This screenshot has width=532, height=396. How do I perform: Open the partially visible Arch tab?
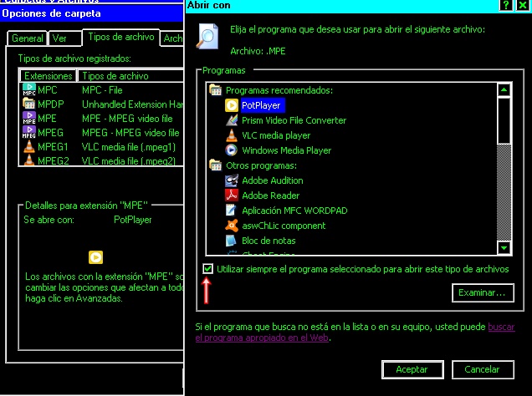point(172,38)
